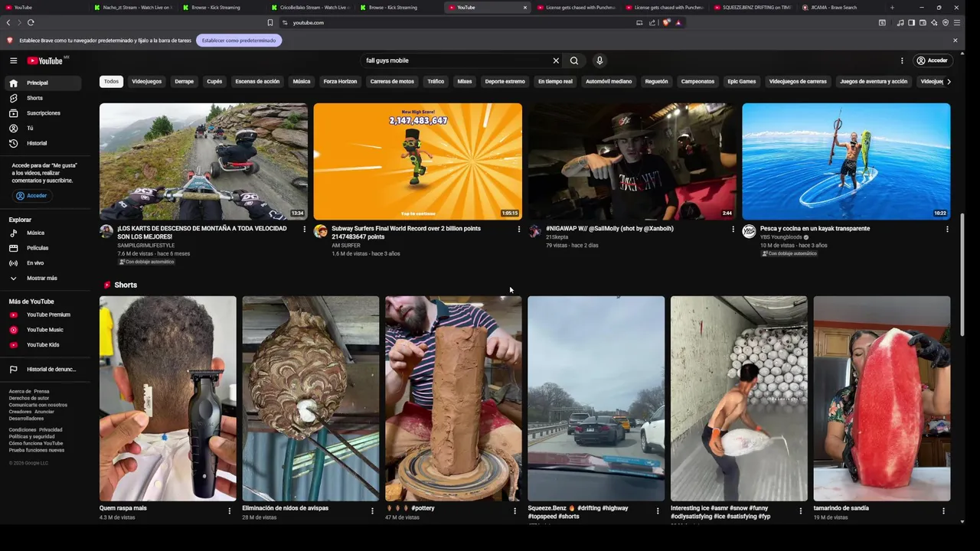Click the YouTube logo

point(45,60)
